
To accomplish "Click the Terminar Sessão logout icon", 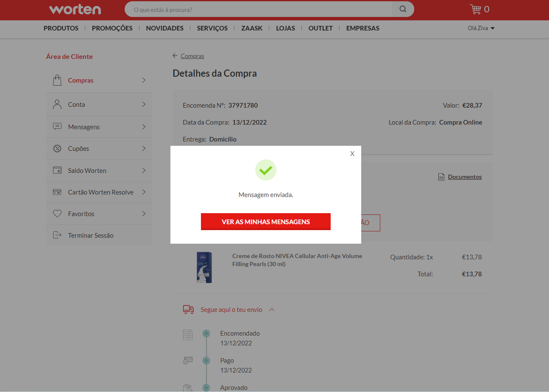I will (x=57, y=235).
